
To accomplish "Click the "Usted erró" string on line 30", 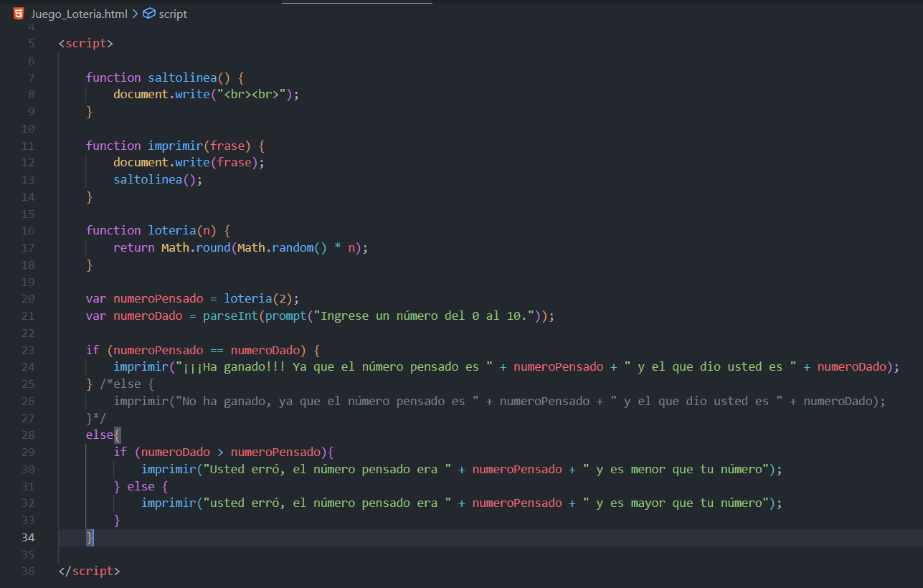I will point(326,470).
